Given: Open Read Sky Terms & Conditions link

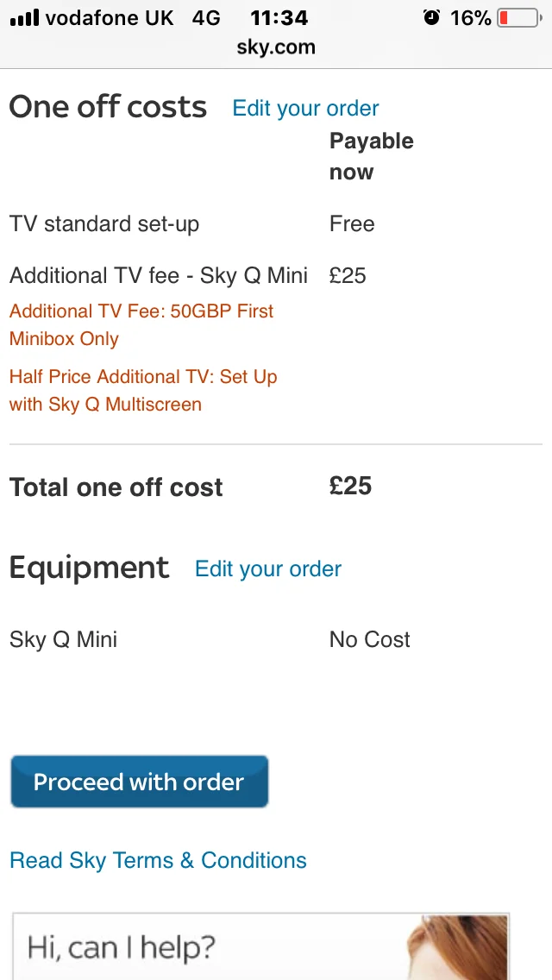Looking at the screenshot, I should [158, 861].
